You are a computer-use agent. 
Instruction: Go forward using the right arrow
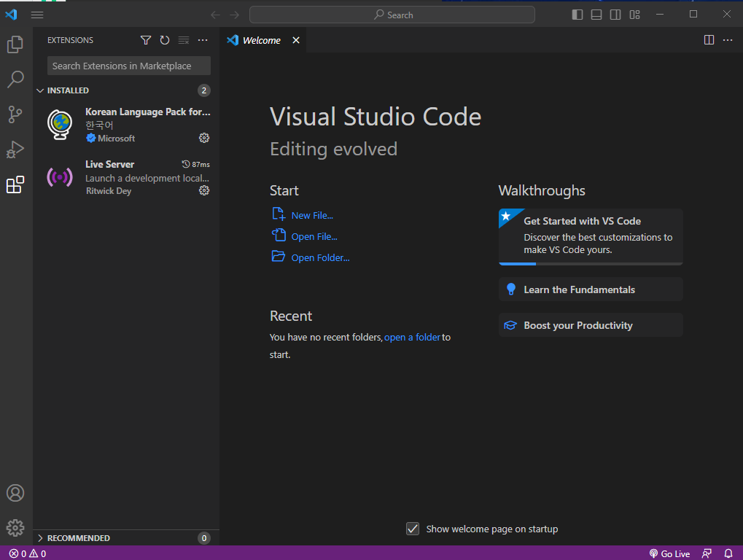coord(235,15)
